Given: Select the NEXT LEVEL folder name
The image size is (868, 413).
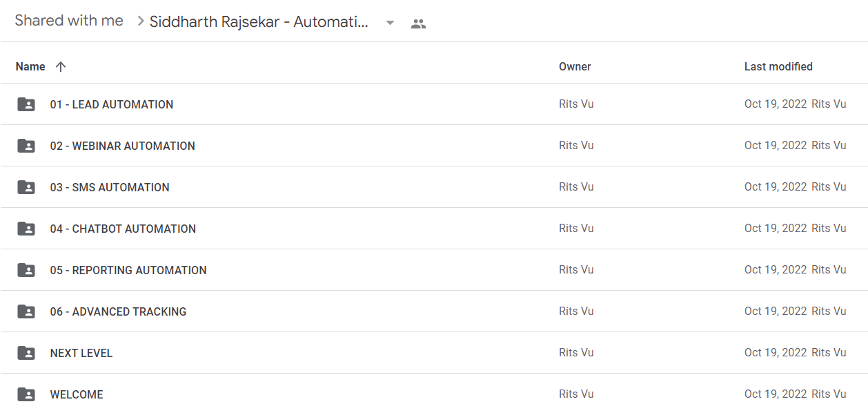Looking at the screenshot, I should pyautogui.click(x=81, y=353).
